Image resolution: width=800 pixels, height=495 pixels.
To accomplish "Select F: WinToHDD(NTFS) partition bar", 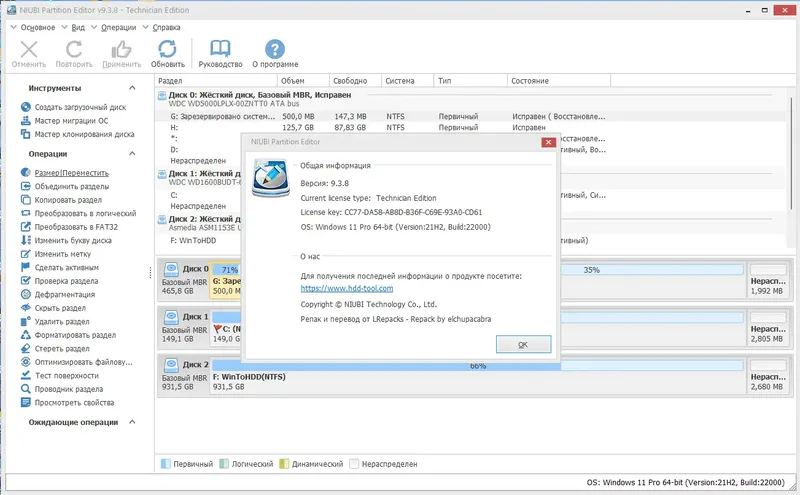I will point(478,376).
